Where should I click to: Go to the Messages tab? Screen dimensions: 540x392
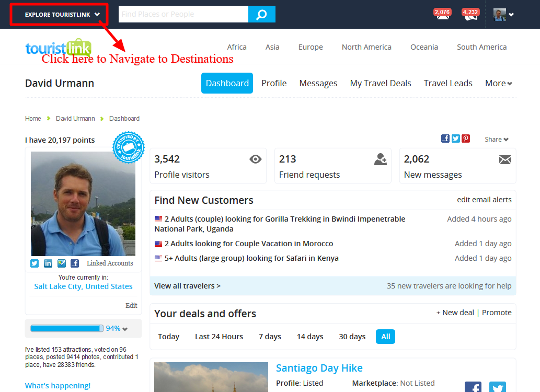point(318,83)
